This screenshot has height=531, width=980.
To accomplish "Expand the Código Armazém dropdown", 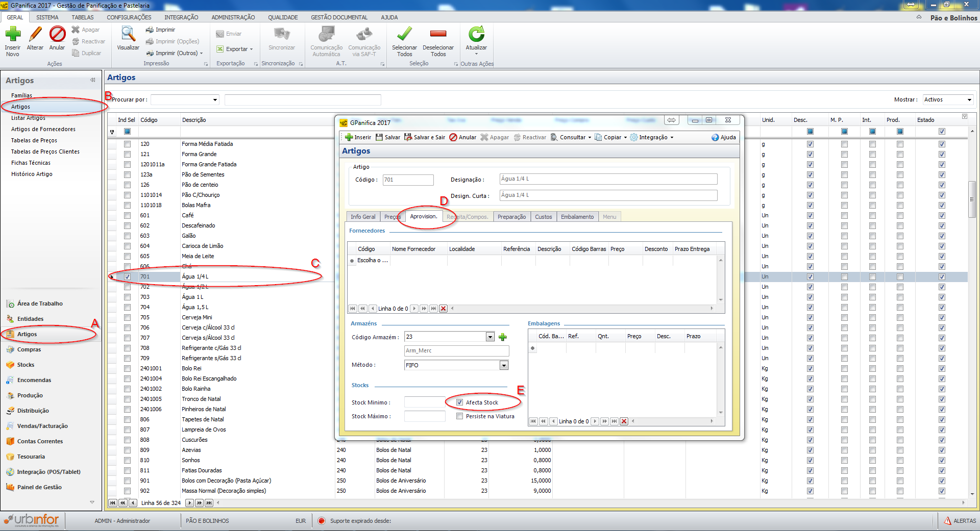I will coord(490,337).
